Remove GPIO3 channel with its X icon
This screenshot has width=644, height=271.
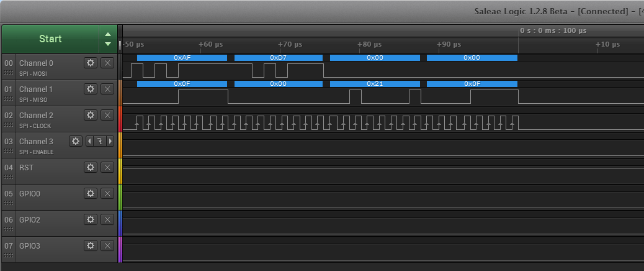click(x=107, y=246)
